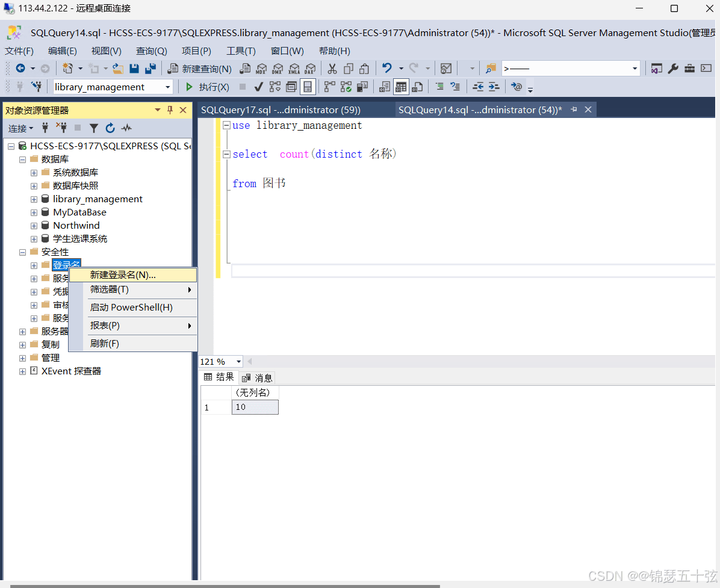Screen dimensions: 720x588
Task: Create a DMX query from the toolbar
Action: (x=278, y=69)
